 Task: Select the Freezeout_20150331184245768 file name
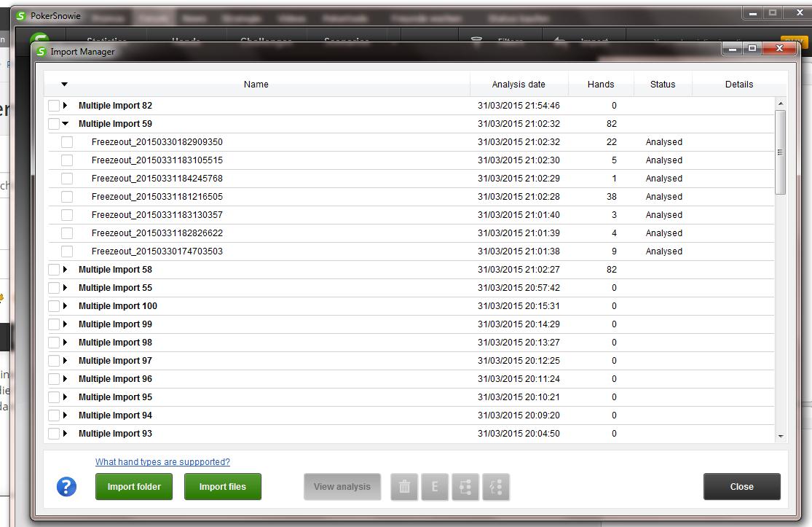point(157,179)
